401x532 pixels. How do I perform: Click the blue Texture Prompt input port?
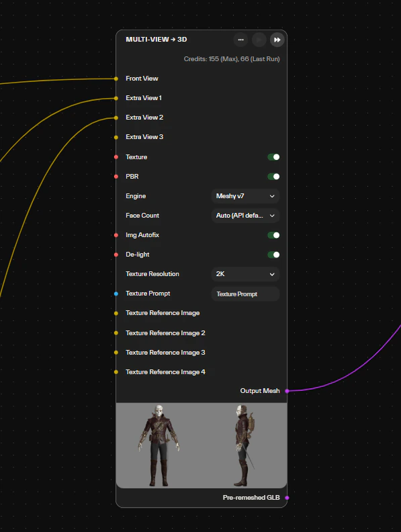pyautogui.click(x=116, y=294)
